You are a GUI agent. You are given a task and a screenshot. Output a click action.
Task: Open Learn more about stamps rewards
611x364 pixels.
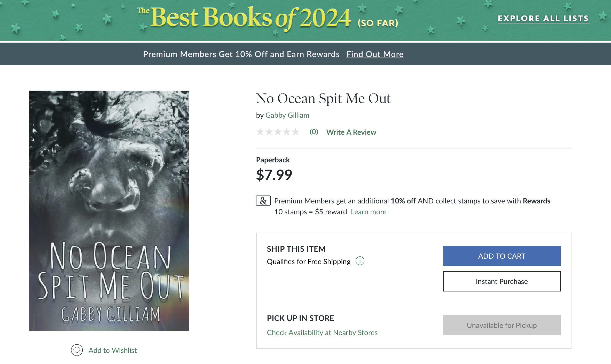[369, 212]
